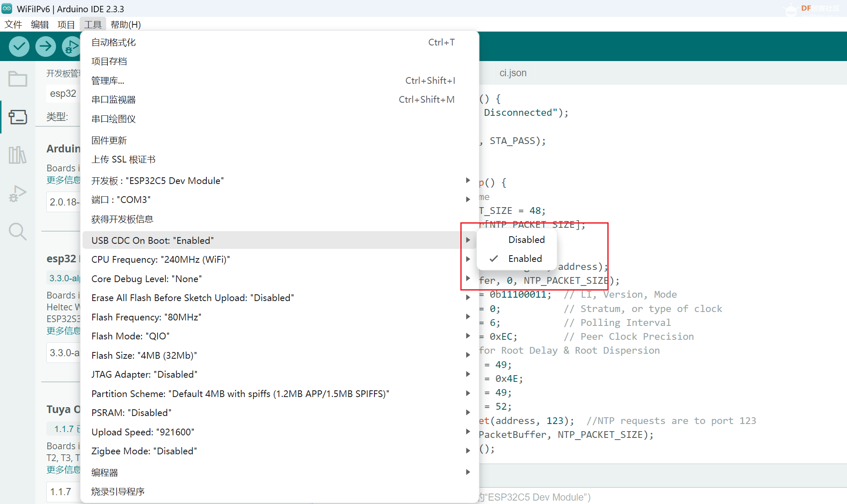Open the 文件 menu
847x504 pixels.
(13, 24)
